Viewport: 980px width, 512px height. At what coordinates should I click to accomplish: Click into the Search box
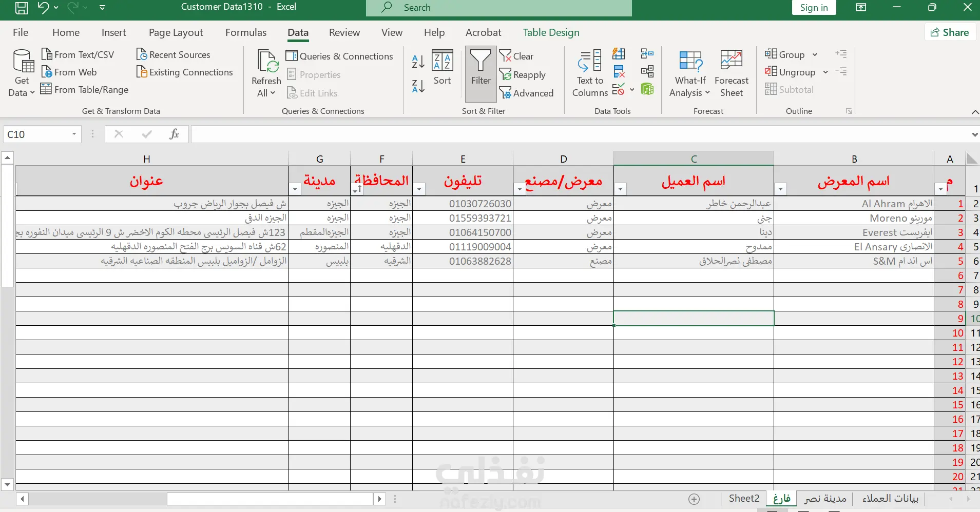click(498, 8)
